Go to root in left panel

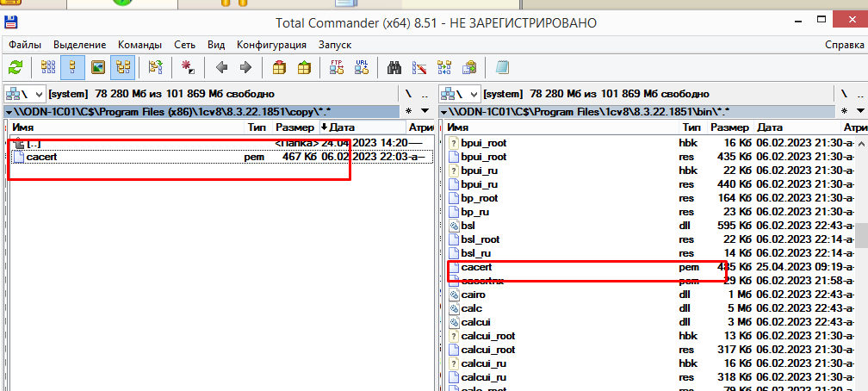[408, 94]
